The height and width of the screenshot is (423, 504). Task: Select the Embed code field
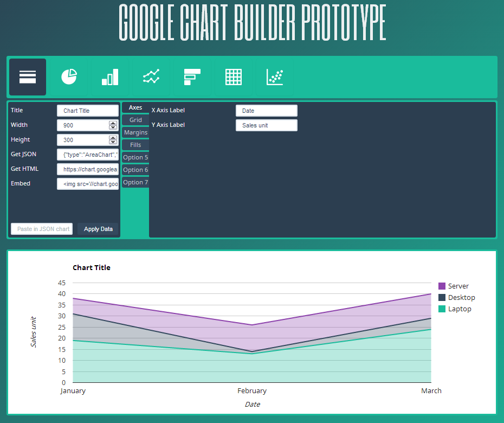coord(88,184)
